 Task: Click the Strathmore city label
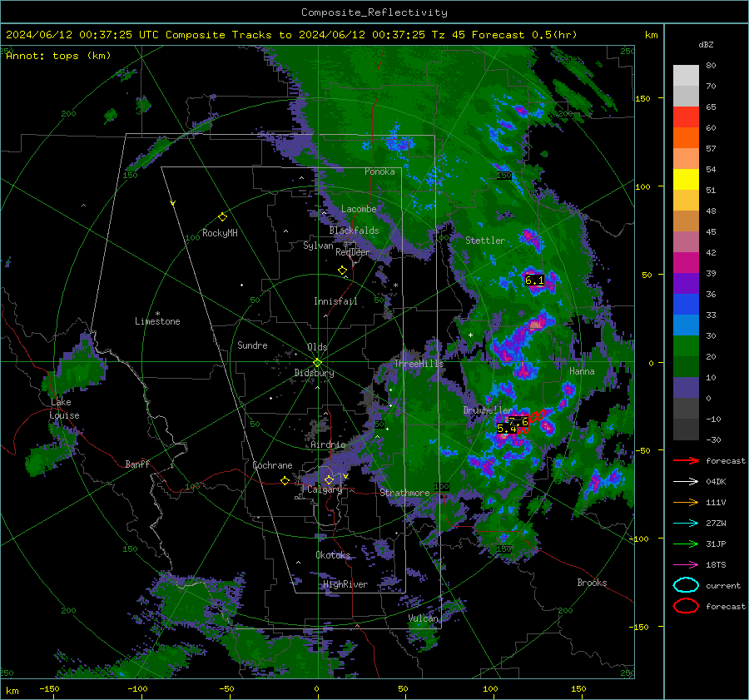[x=404, y=493]
